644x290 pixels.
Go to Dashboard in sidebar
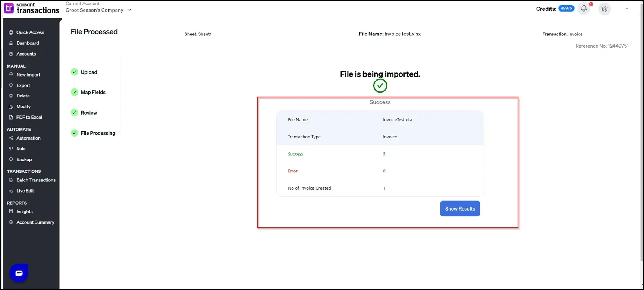coord(28,43)
